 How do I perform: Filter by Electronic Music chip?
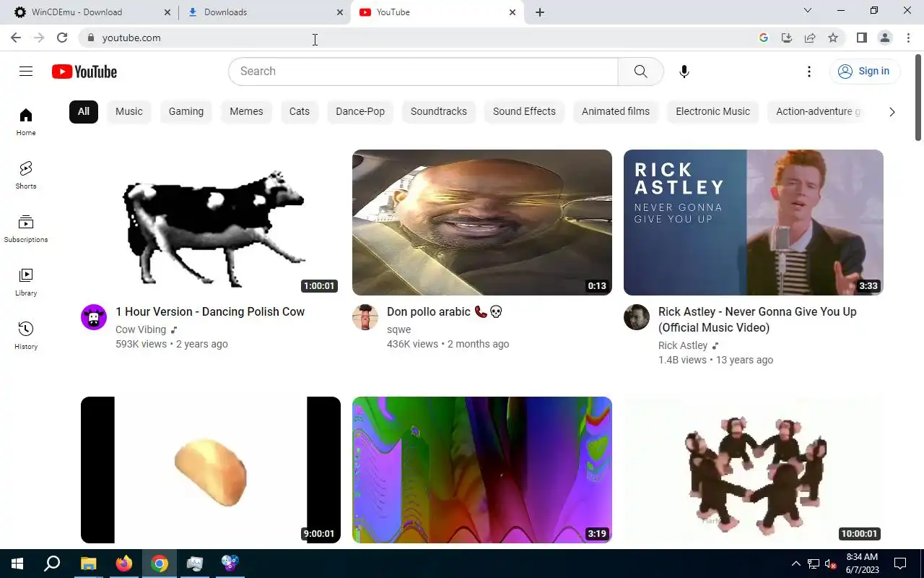click(x=712, y=111)
